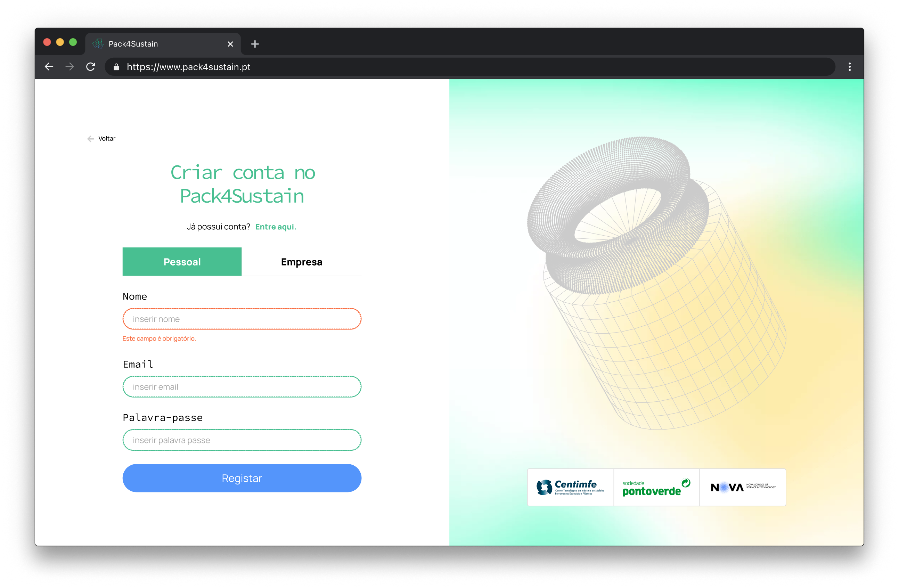Open a new tab with plus icon
The image size is (899, 588).
click(255, 44)
